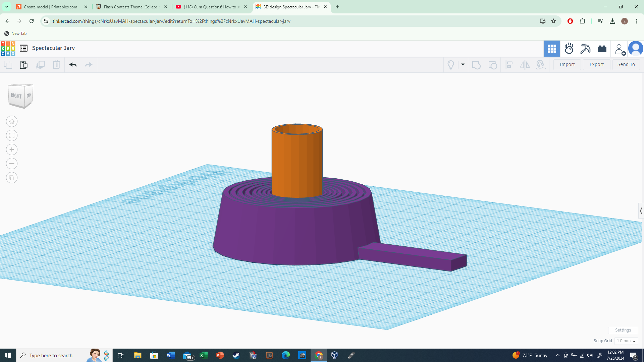Image resolution: width=644 pixels, height=362 pixels.
Task: Click the Show all lightbulb icon
Action: click(x=451, y=65)
